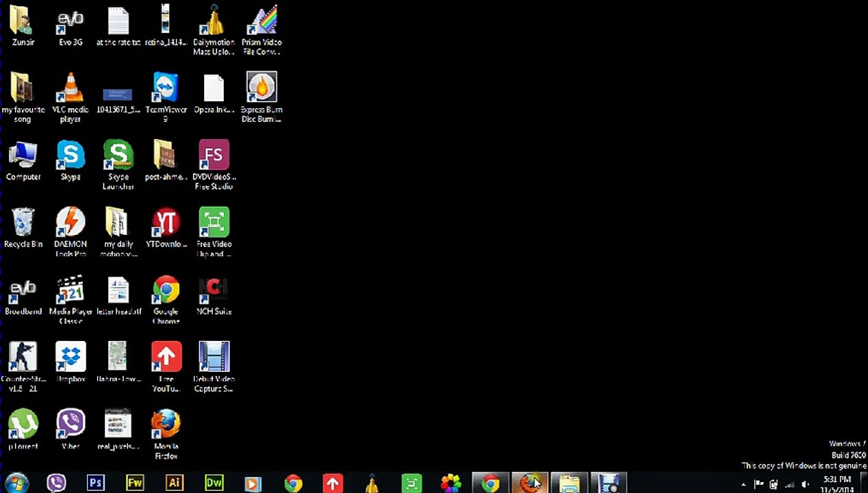The width and height of the screenshot is (868, 493).
Task: Open Action Center flag in system tray
Action: click(758, 485)
